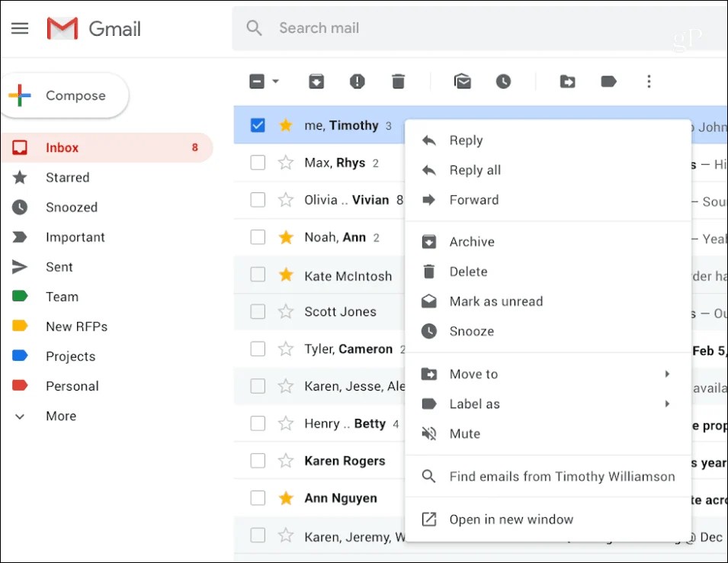This screenshot has width=728, height=563.
Task: Delete selected messages with the trash icon
Action: click(398, 81)
